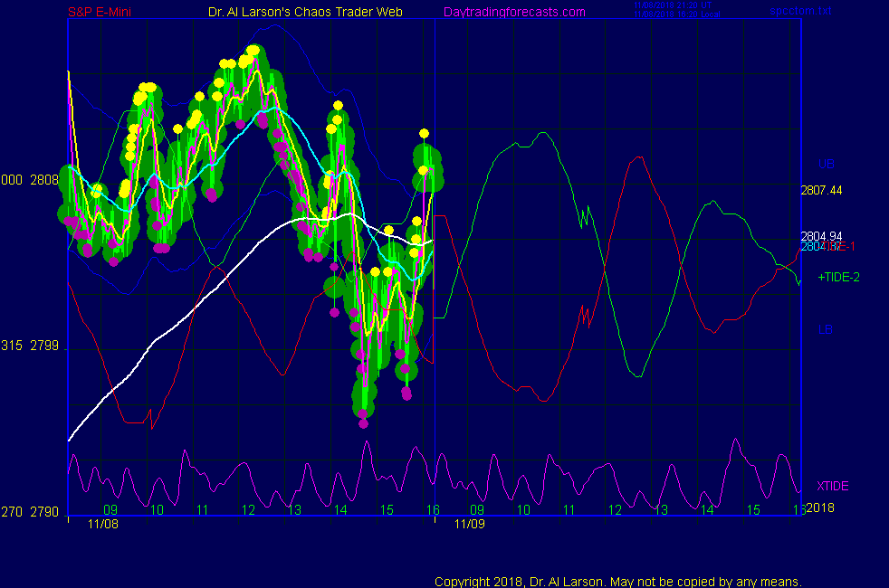Click the 11/09 date marker

469,523
